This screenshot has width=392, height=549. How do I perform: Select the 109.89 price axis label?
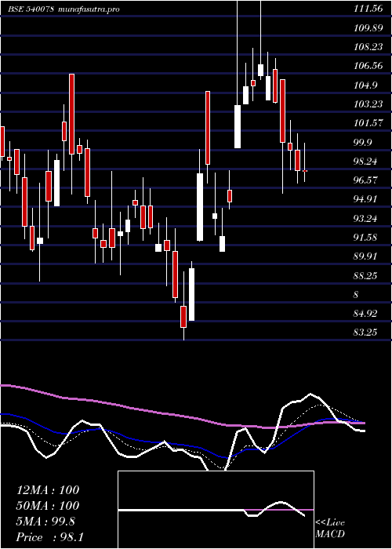coord(368,28)
